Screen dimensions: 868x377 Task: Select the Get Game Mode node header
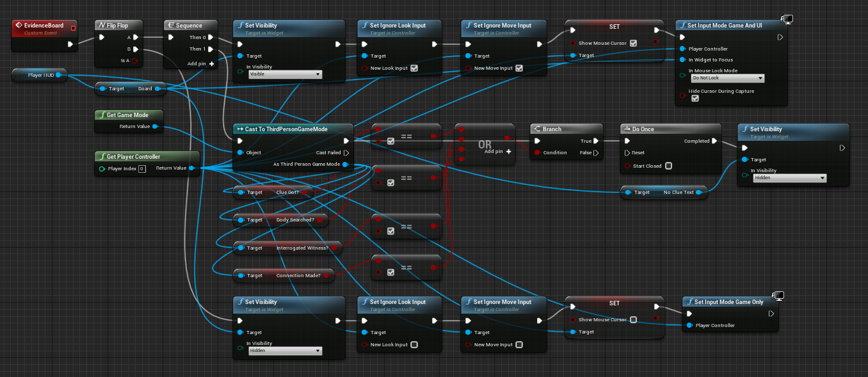click(x=127, y=115)
